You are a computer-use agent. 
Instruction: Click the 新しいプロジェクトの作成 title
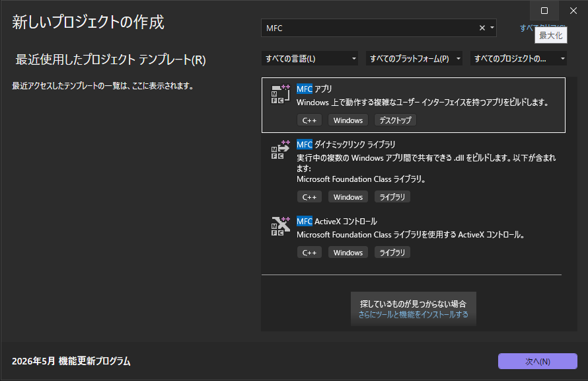88,22
